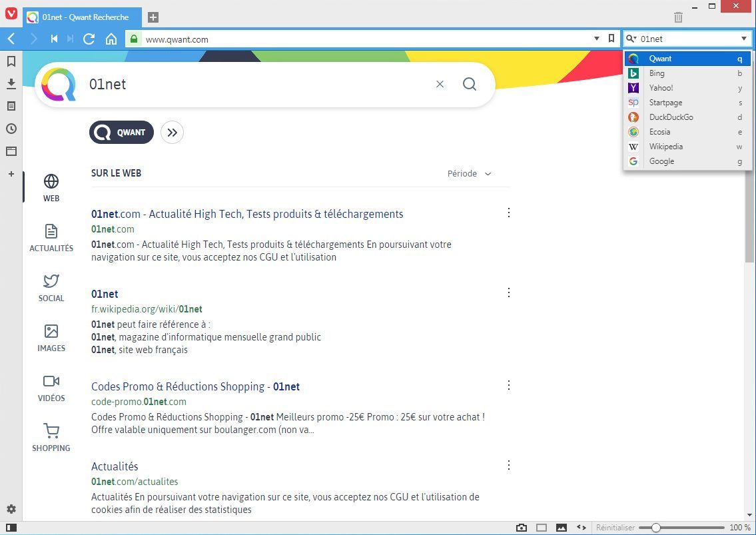
Task: Open the closed tabs trash icon
Action: pyautogui.click(x=678, y=17)
